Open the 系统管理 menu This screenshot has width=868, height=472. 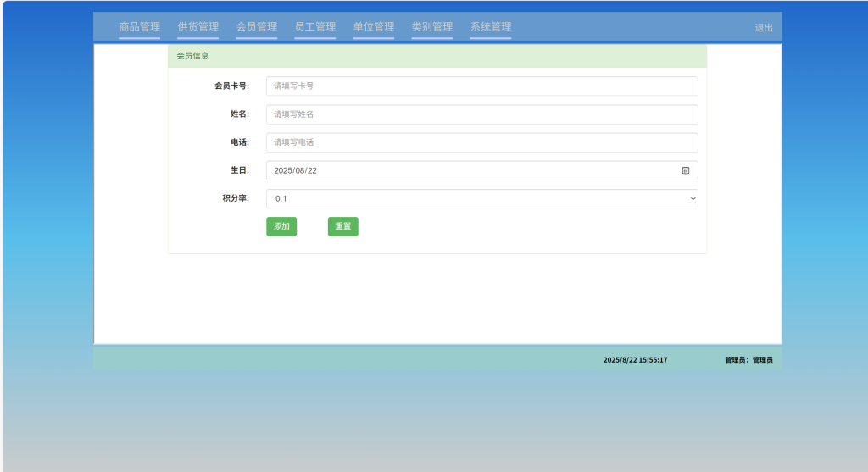click(x=491, y=26)
